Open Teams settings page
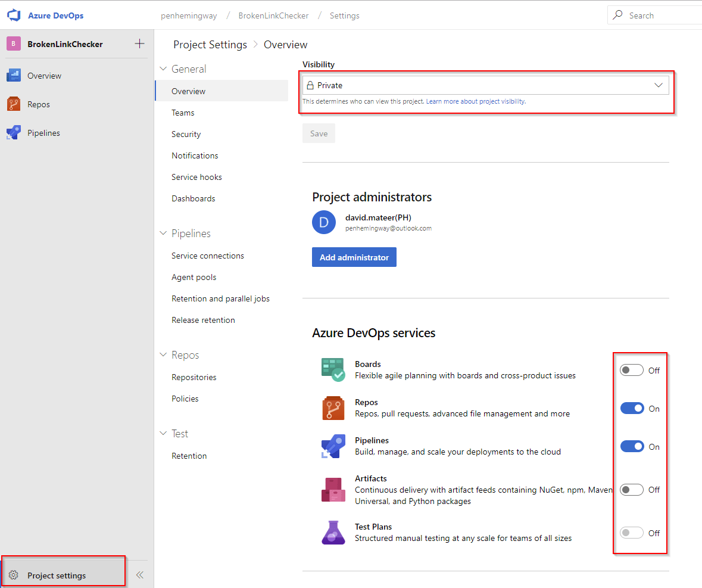 (x=183, y=113)
